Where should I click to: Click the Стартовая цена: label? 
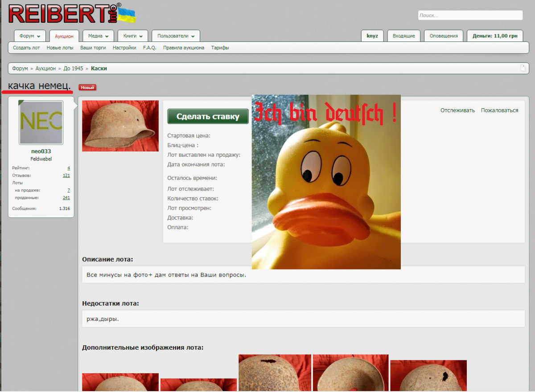coord(189,136)
